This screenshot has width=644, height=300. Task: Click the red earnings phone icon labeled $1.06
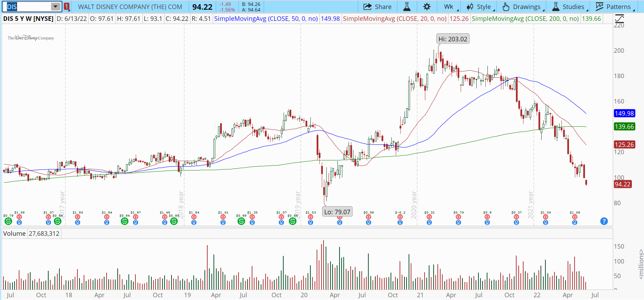click(x=546, y=217)
